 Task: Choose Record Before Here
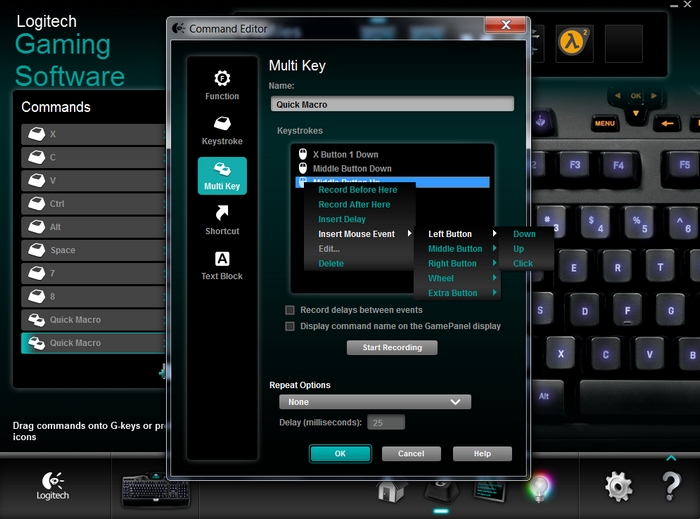[x=358, y=190]
